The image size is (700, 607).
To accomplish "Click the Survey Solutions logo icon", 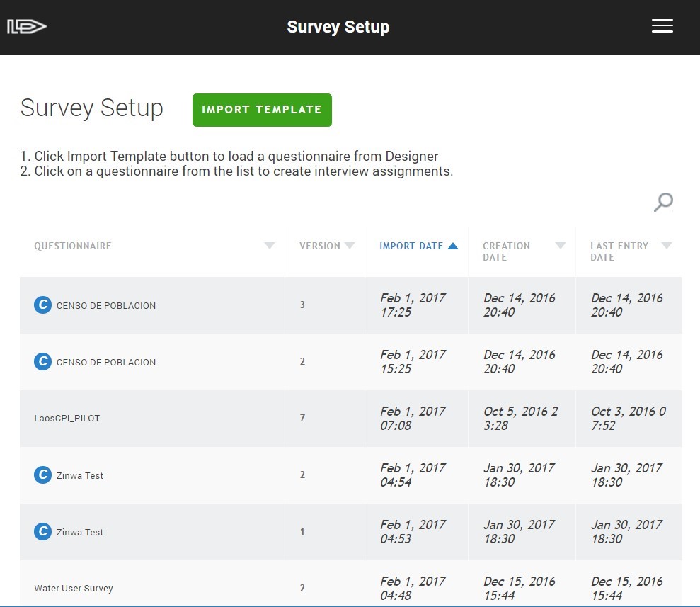I will [x=27, y=27].
